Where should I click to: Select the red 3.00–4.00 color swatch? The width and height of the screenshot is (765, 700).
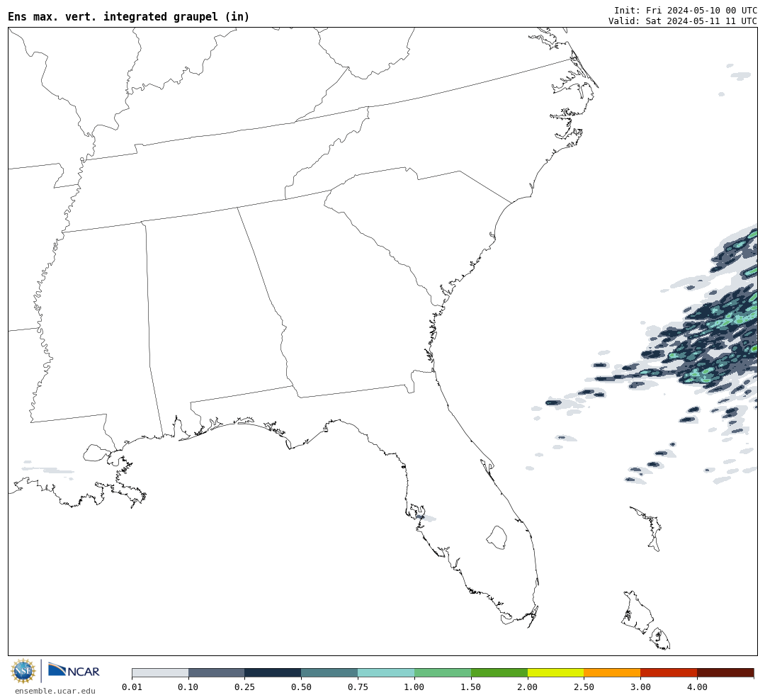[x=669, y=673]
